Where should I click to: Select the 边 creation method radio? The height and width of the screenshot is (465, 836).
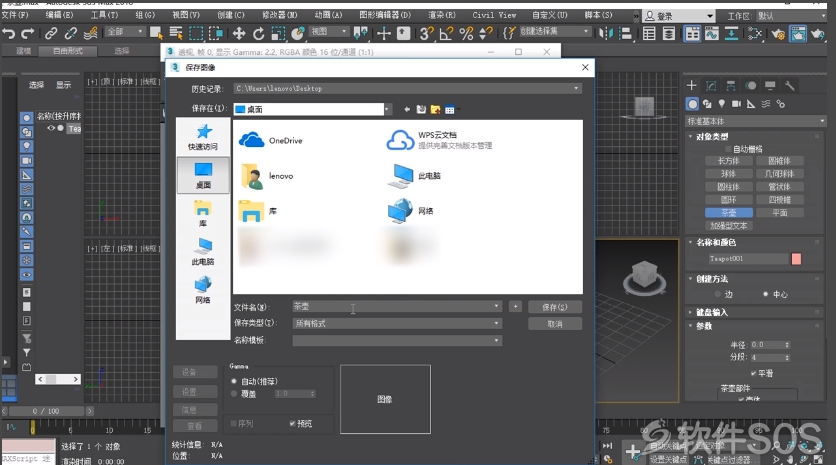718,294
